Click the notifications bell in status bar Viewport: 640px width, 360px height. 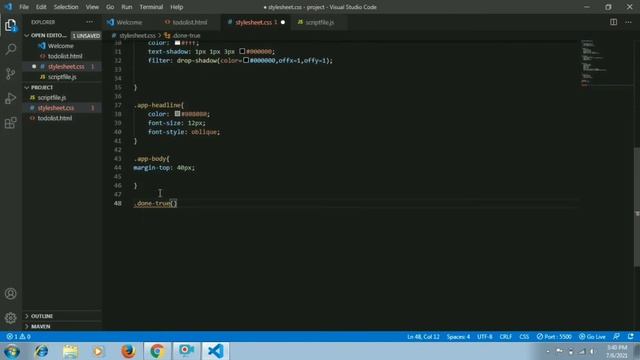[631, 337]
